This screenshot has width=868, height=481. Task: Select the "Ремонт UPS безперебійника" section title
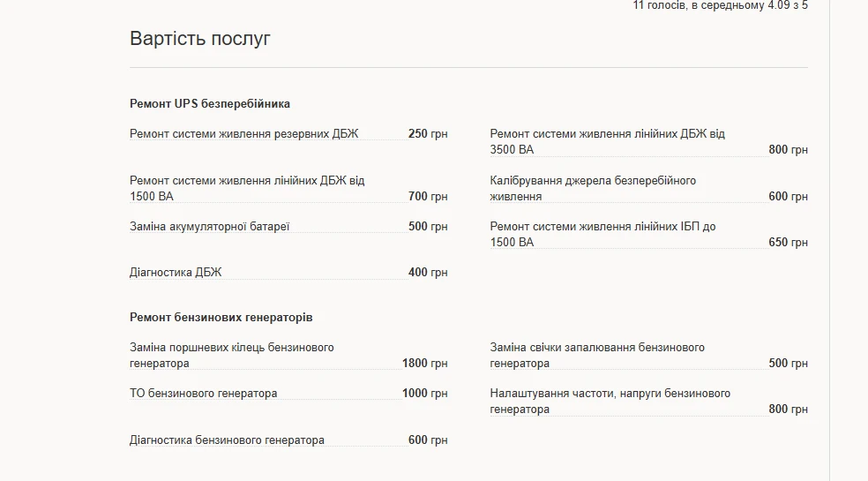210,103
